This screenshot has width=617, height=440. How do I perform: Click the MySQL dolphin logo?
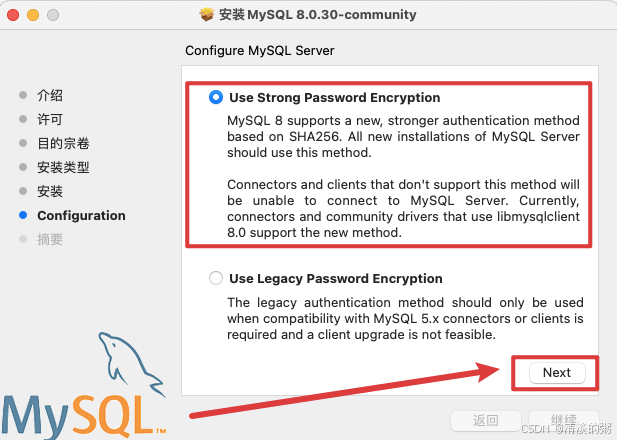coord(131,364)
